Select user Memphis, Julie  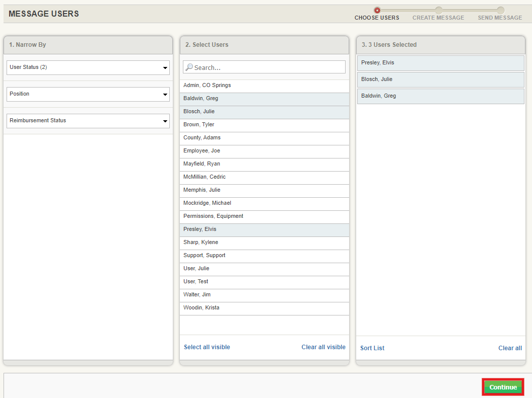tap(264, 190)
